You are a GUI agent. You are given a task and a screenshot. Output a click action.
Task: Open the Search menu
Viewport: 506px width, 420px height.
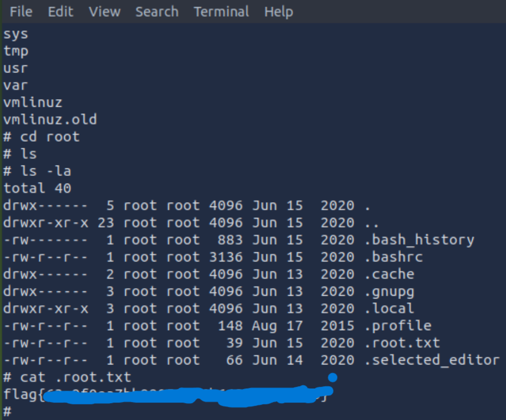(x=157, y=12)
